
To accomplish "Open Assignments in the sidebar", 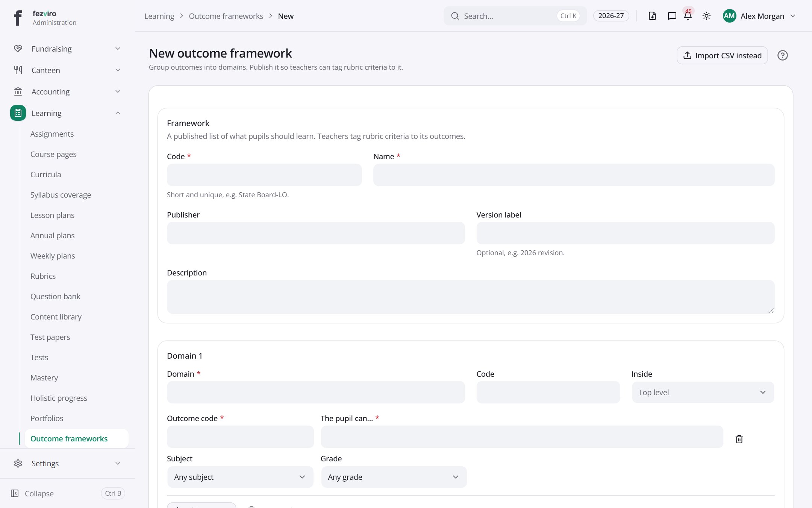I will click(52, 134).
